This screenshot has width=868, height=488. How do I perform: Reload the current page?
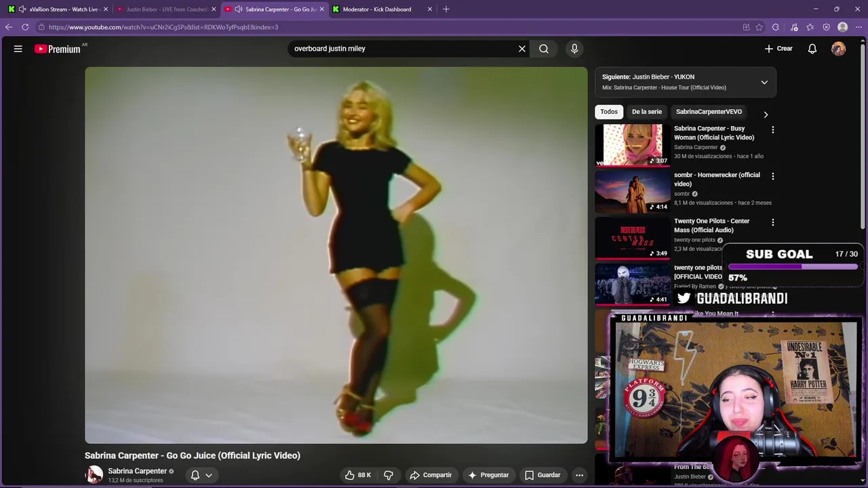(25, 27)
